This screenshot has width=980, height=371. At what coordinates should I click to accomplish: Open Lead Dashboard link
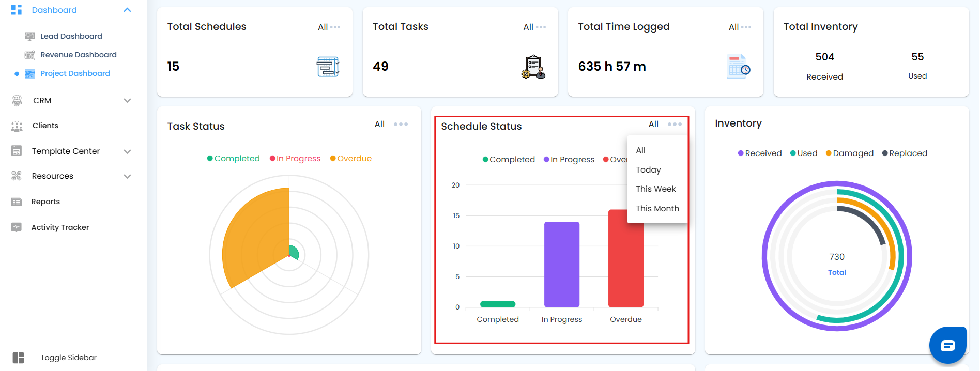[71, 36]
